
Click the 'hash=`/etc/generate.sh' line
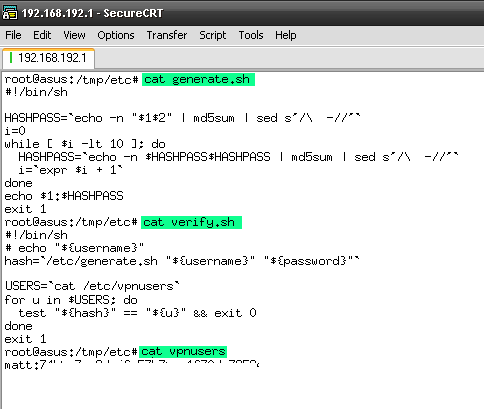[182, 261]
